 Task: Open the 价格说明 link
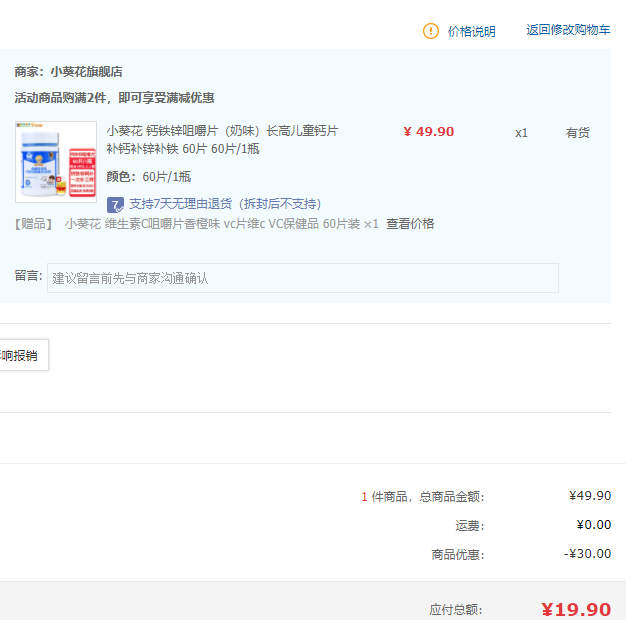click(x=471, y=32)
